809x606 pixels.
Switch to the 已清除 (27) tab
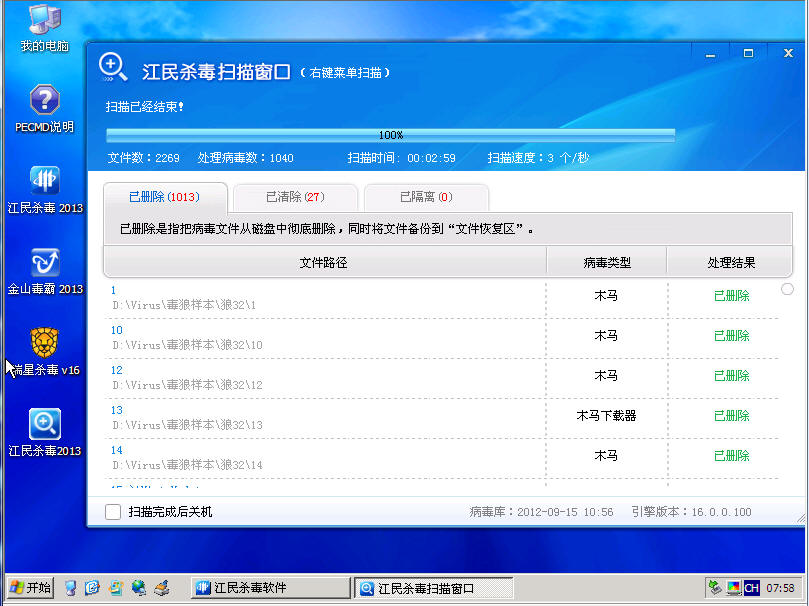(295, 197)
